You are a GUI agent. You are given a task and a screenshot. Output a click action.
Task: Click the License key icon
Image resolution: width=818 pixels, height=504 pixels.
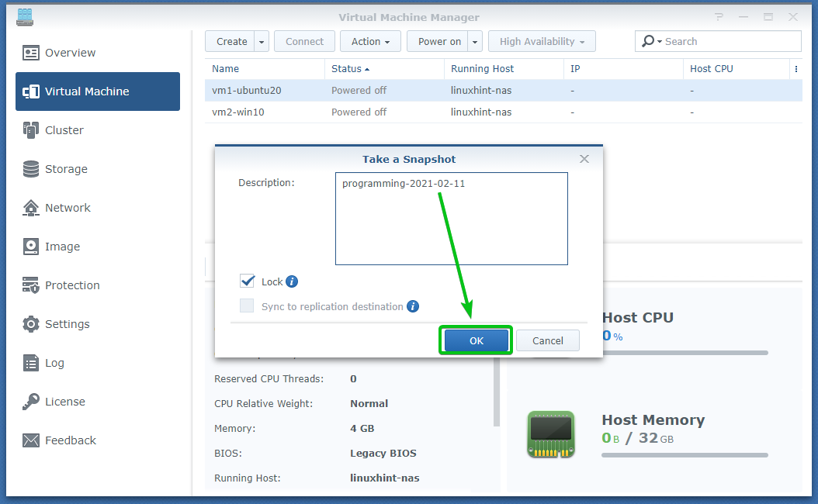(31, 402)
